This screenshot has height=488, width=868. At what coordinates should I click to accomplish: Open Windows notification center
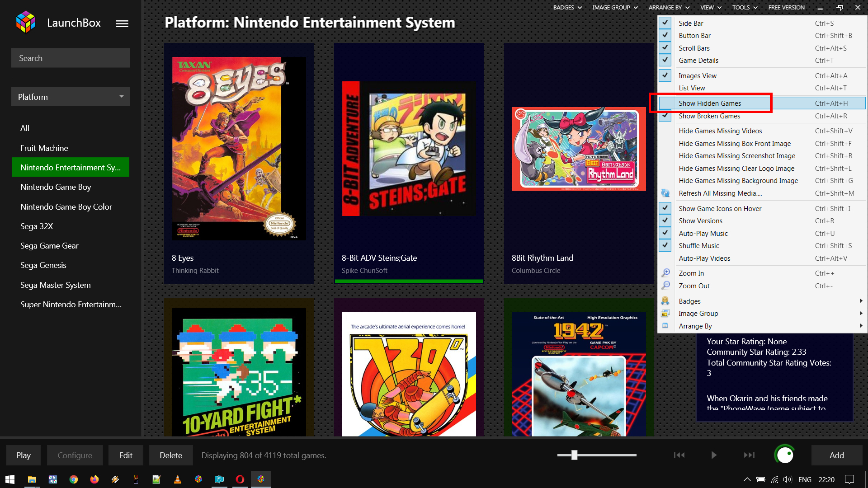(x=849, y=479)
